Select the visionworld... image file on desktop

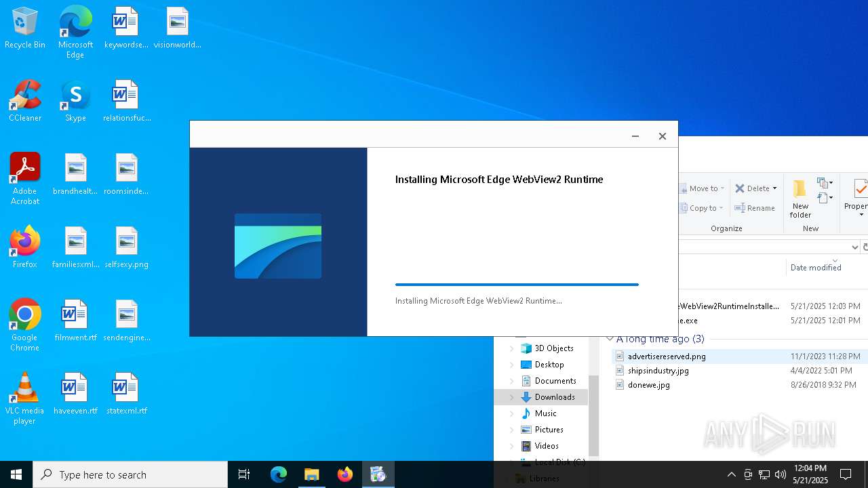click(x=177, y=28)
